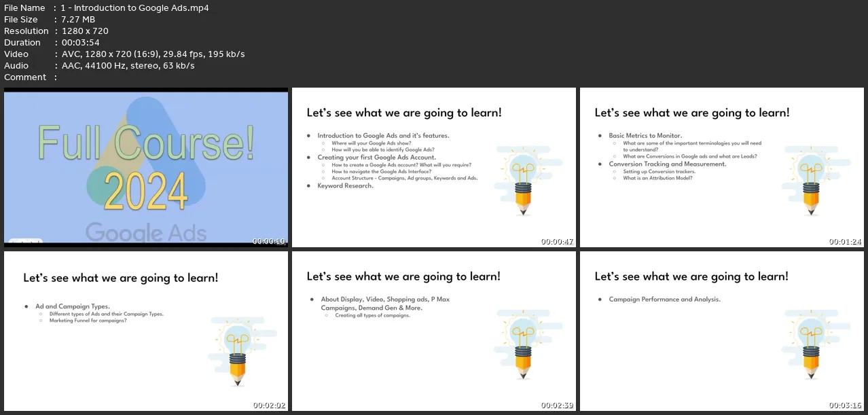
Task: Click the 'Ad and Campaign Types.' bullet
Action: point(72,307)
